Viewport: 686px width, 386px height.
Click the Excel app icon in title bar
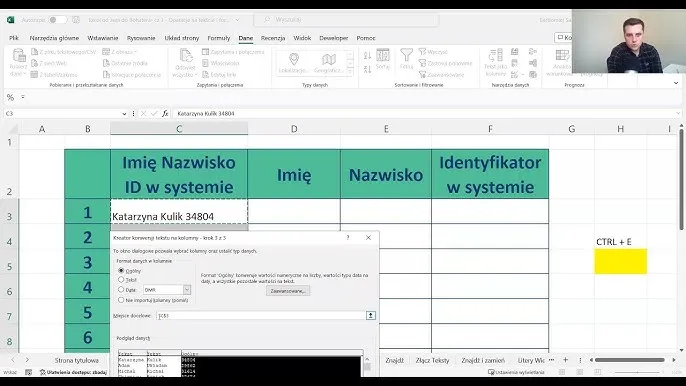[x=10, y=20]
